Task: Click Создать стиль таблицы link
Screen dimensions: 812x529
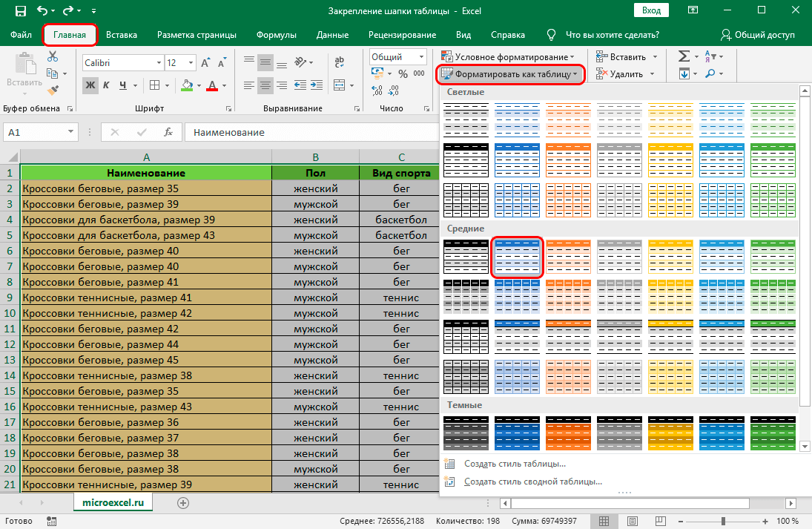Action: 515,464
